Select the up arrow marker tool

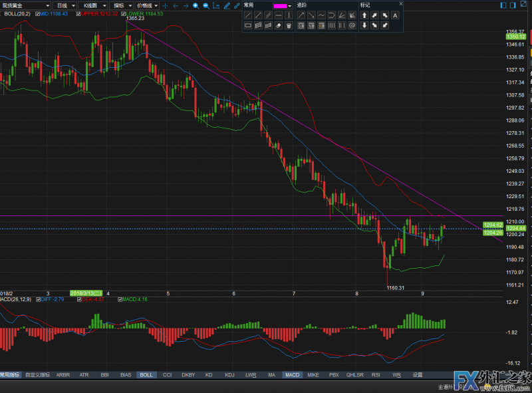364,15
